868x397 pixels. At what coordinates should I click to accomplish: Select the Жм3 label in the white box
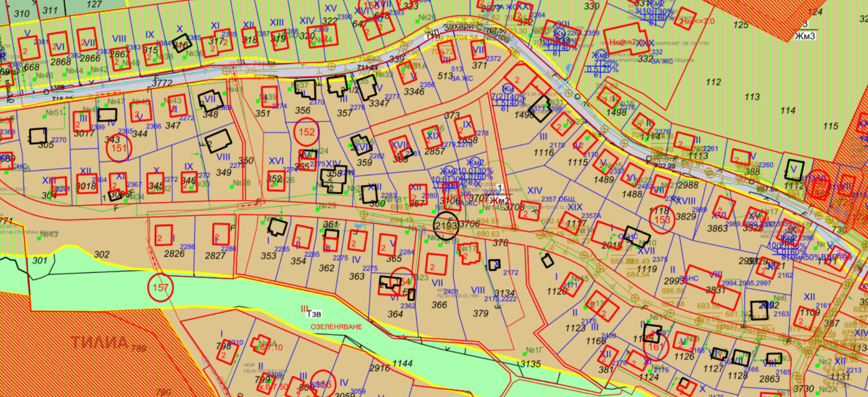(x=805, y=36)
